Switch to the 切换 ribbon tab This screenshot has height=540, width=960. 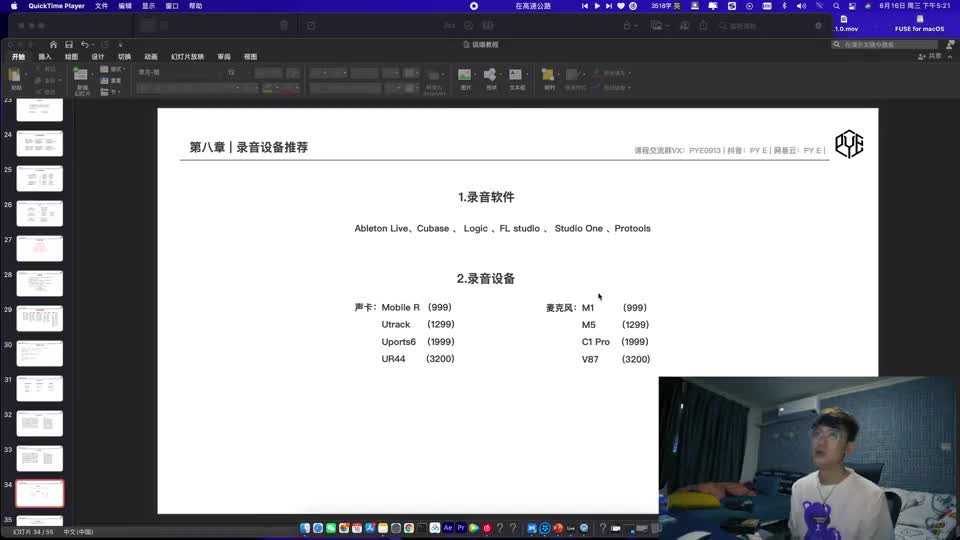124,57
